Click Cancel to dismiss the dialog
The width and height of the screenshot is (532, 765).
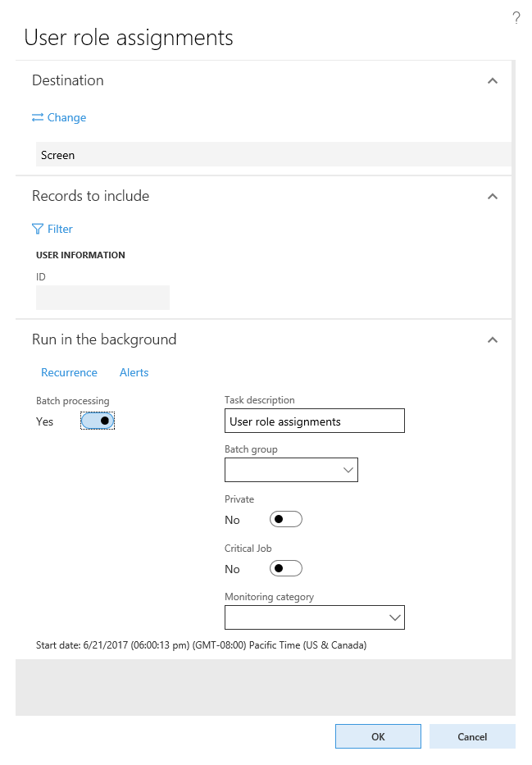[472, 735]
